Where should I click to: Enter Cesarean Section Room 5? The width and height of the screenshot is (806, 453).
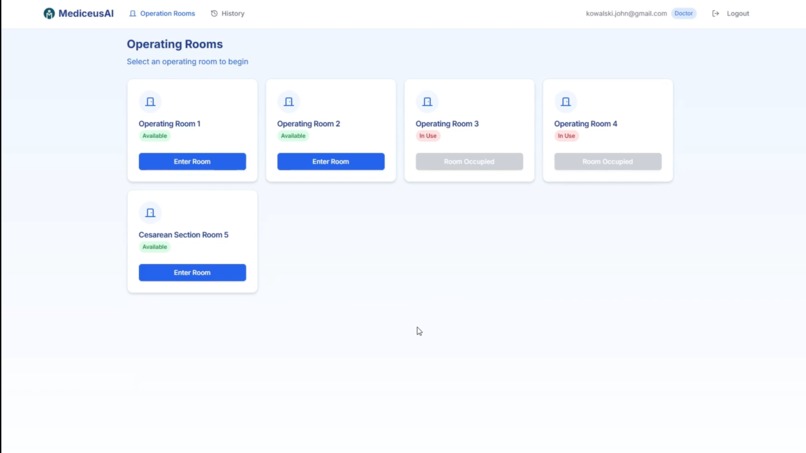tap(192, 273)
